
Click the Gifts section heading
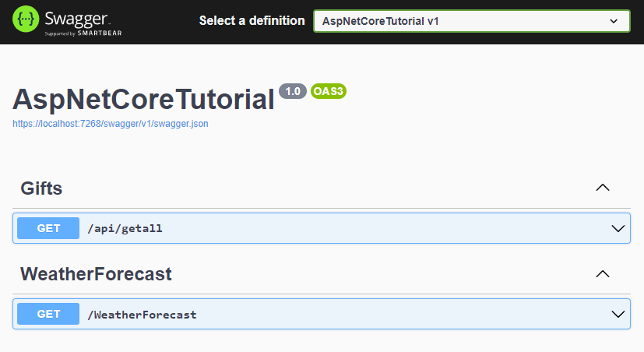click(x=41, y=188)
